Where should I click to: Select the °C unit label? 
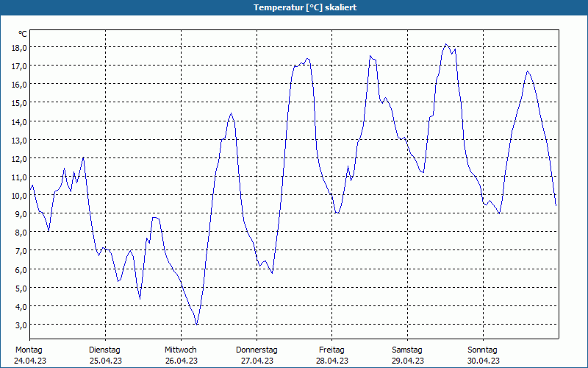tap(23, 34)
